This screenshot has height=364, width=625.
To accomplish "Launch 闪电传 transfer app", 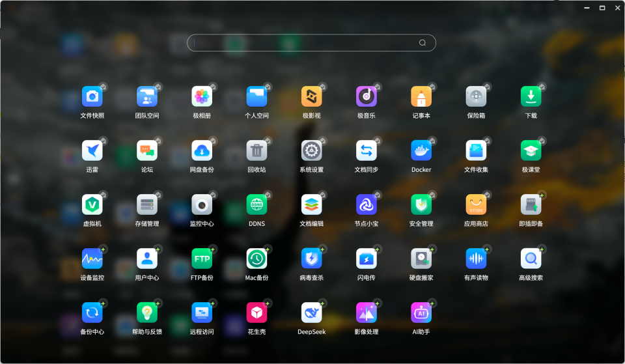I will coord(367,259).
